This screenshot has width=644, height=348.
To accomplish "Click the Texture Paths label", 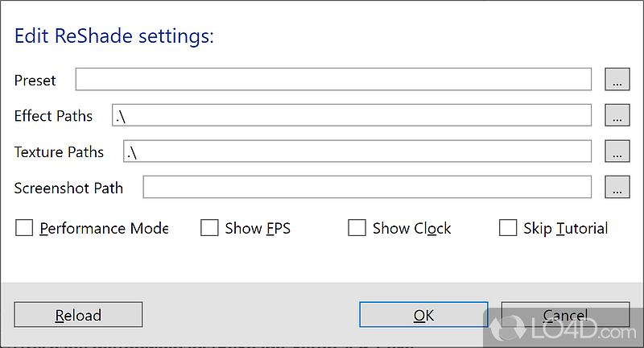I will 59,152.
